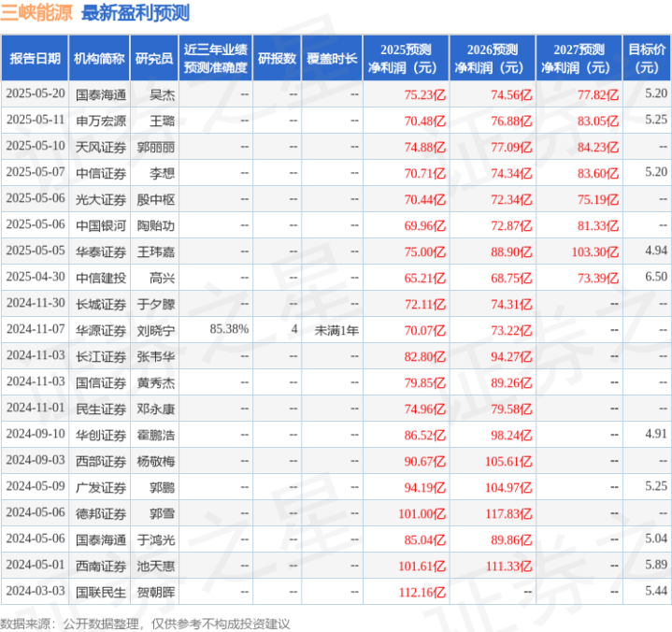Click the 103.30亿 forecast value

click(594, 251)
